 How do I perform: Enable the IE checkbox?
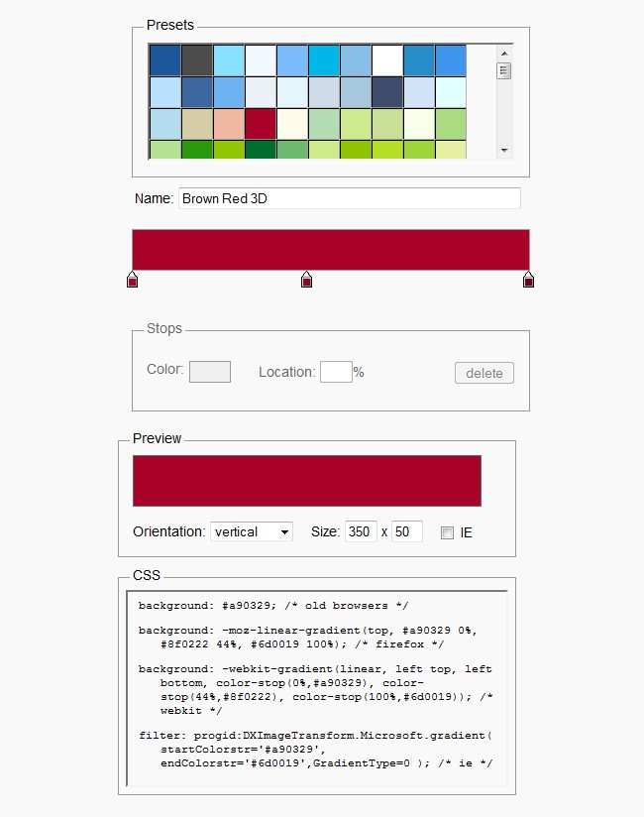[447, 533]
